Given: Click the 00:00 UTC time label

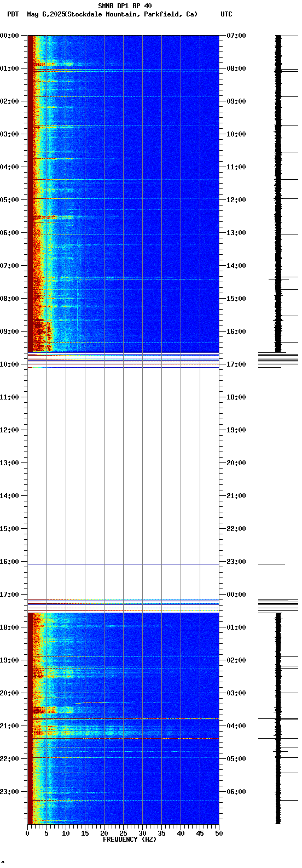Looking at the screenshot, I should pos(236,595).
